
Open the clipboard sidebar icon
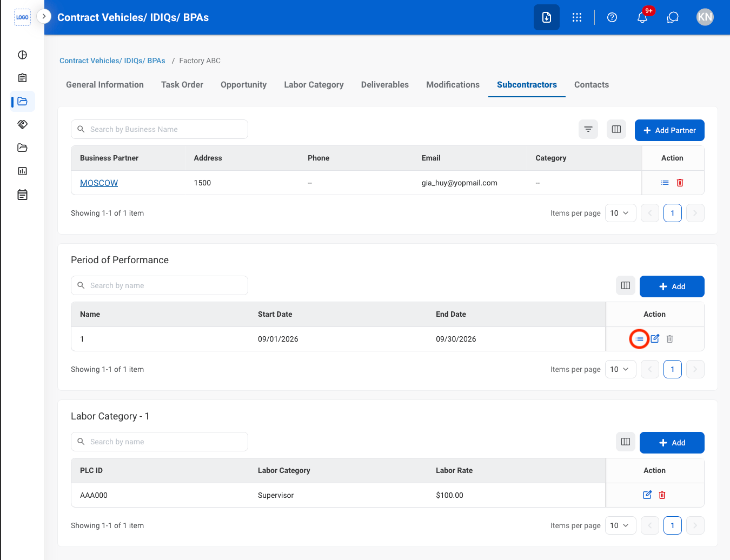22,78
